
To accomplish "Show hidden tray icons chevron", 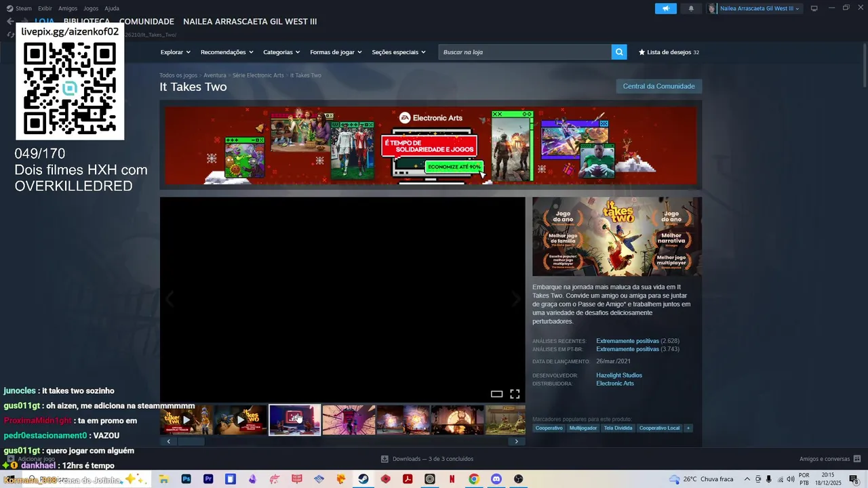I will (747, 479).
